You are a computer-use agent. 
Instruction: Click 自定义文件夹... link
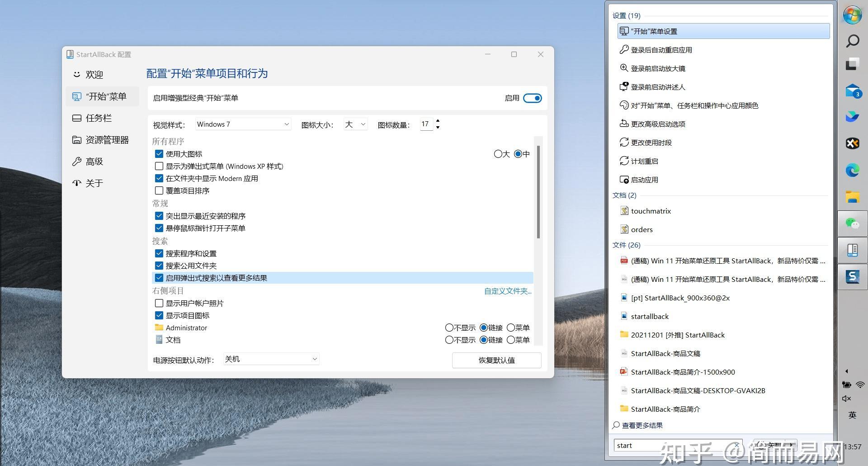pyautogui.click(x=508, y=291)
